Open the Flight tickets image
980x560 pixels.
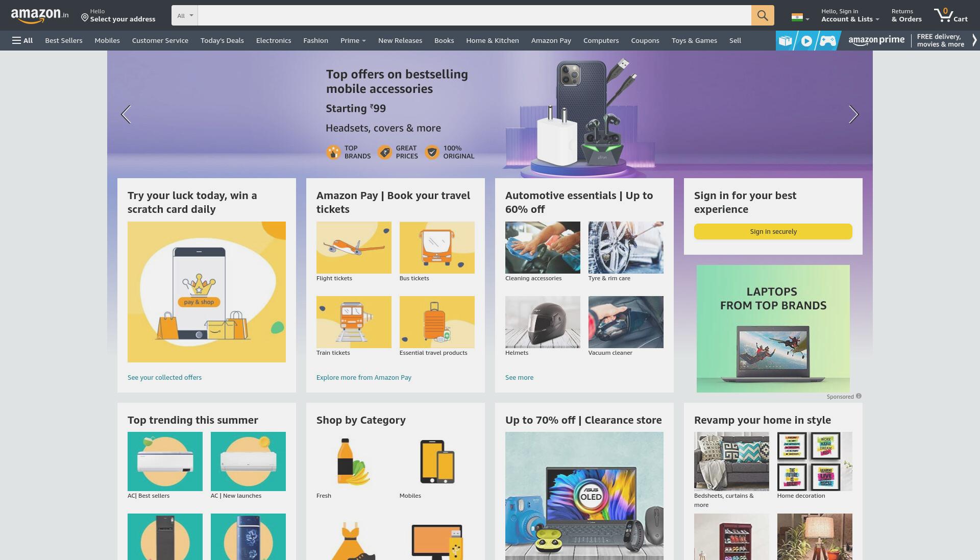pos(354,248)
